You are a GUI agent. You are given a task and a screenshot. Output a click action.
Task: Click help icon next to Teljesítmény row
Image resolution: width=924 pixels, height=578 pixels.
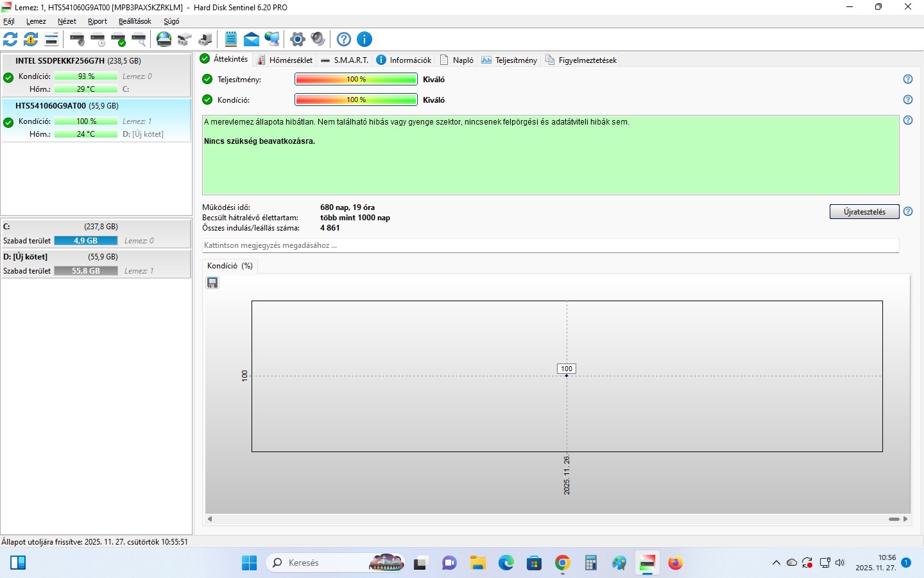[x=908, y=79]
